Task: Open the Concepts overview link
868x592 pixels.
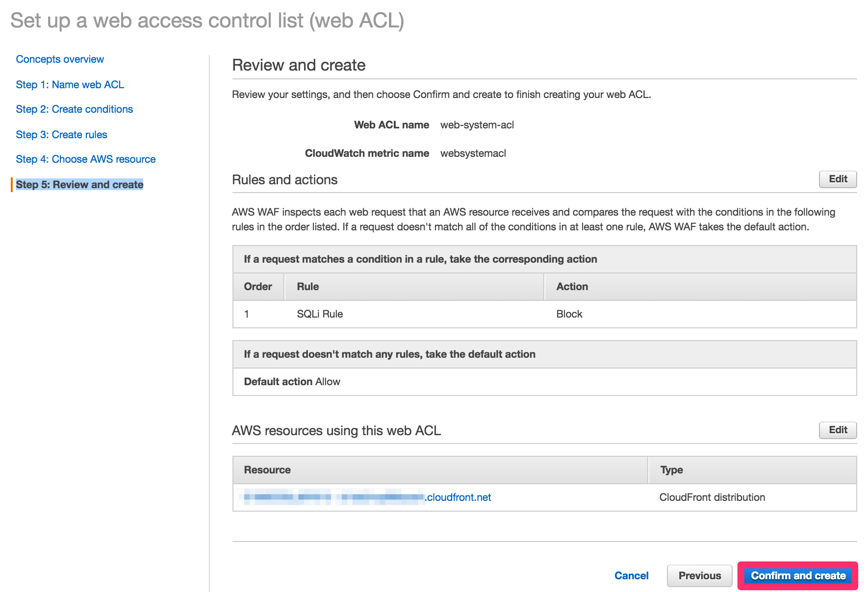Action: 59,59
